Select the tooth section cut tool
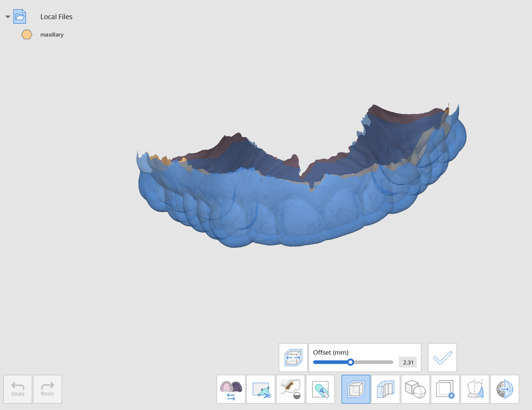This screenshot has height=410, width=532. click(475, 389)
